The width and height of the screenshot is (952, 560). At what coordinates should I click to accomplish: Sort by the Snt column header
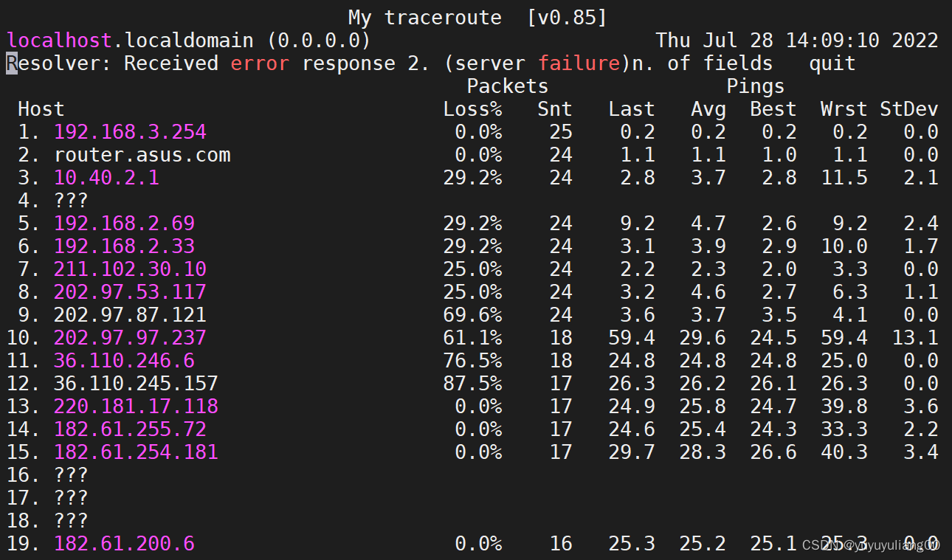click(x=554, y=108)
